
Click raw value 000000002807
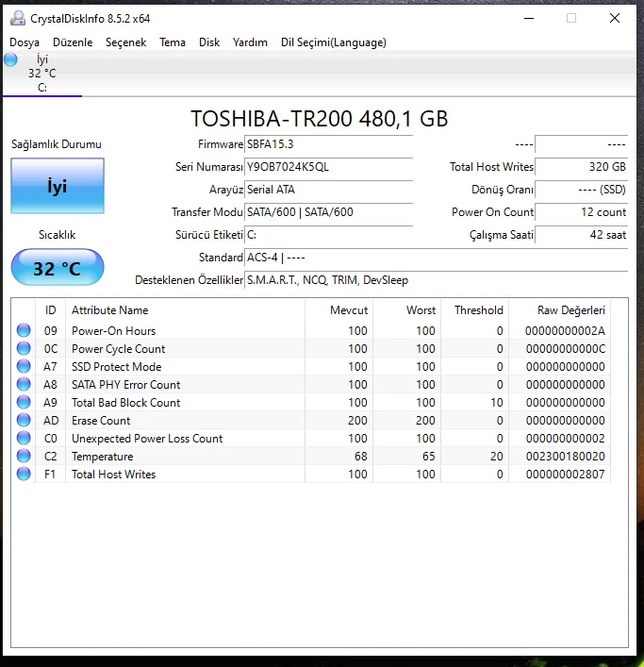coord(566,475)
